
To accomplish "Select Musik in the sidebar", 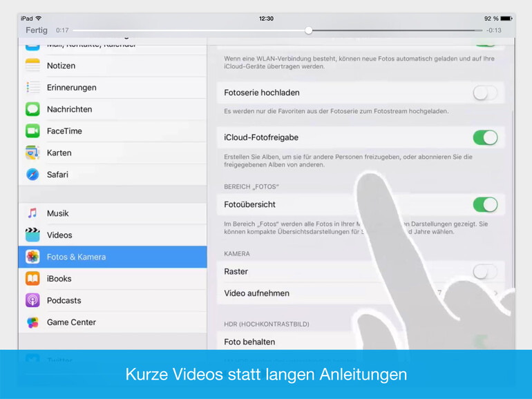I will pos(113,213).
